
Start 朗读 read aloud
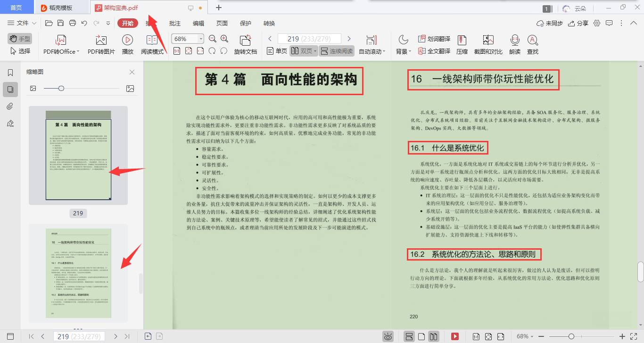[515, 45]
